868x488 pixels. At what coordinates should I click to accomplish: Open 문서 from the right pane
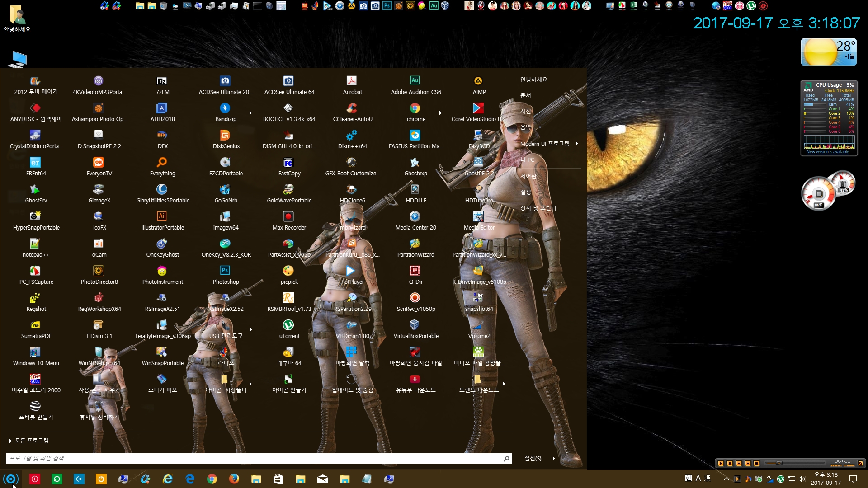coord(526,95)
